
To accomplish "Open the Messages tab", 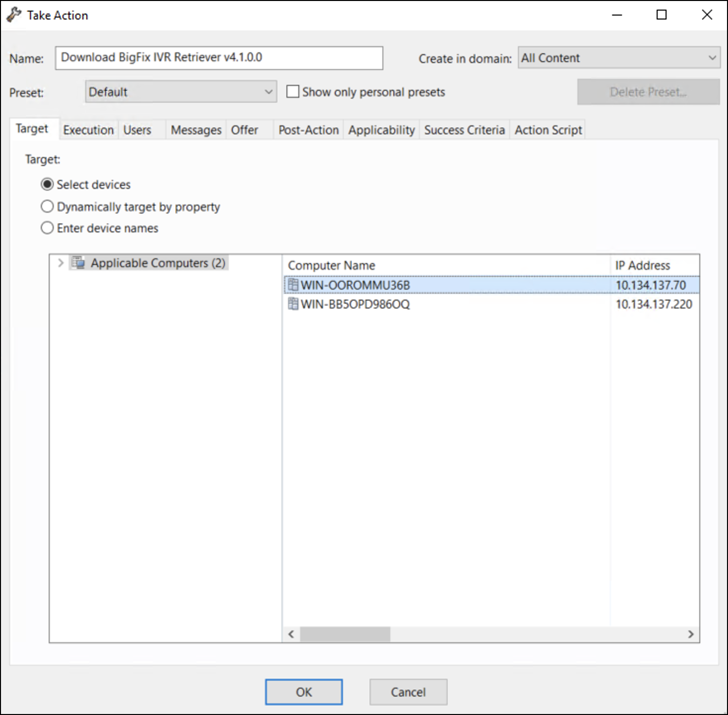I will 196,130.
